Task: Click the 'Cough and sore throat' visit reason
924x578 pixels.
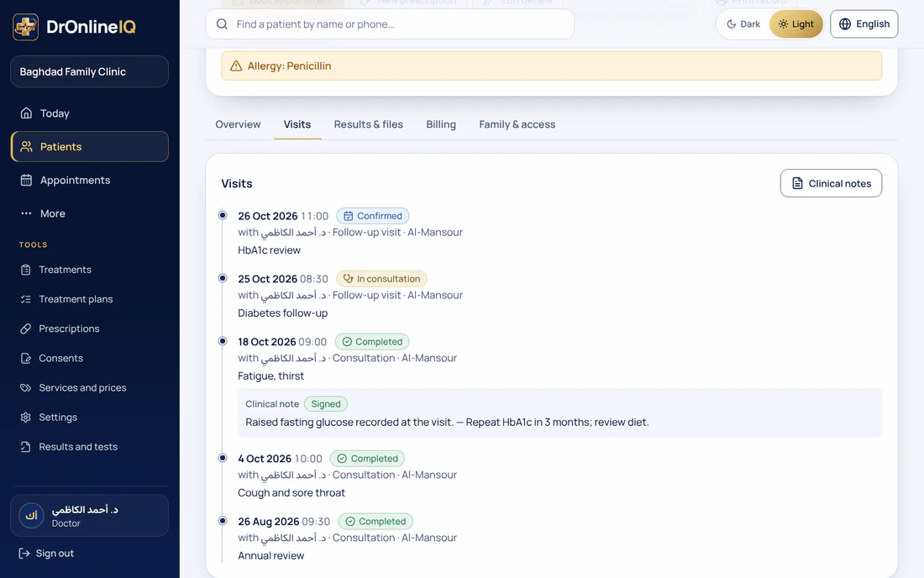Action: 291,492
